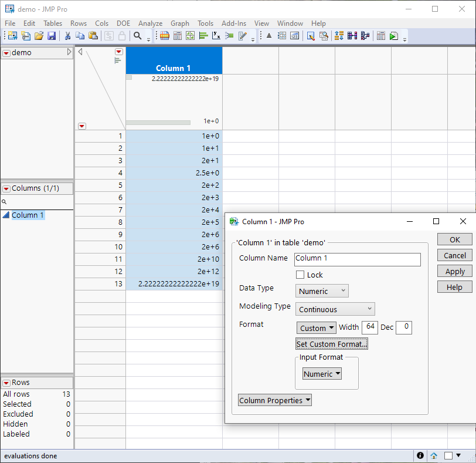
Task: Cut selection with the scissors icon
Action: tap(67, 36)
